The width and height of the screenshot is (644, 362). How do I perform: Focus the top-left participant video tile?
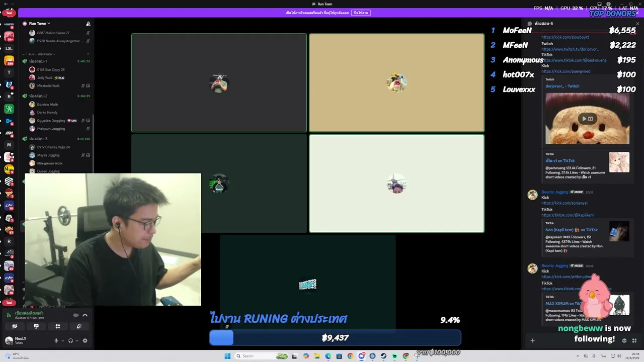point(219,83)
